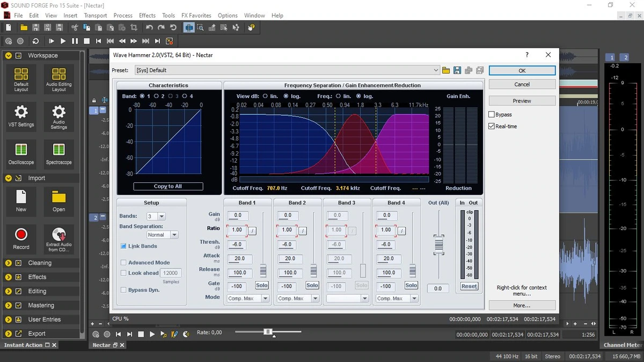Select Band 2 radio button in Characteristics

(x=156, y=97)
